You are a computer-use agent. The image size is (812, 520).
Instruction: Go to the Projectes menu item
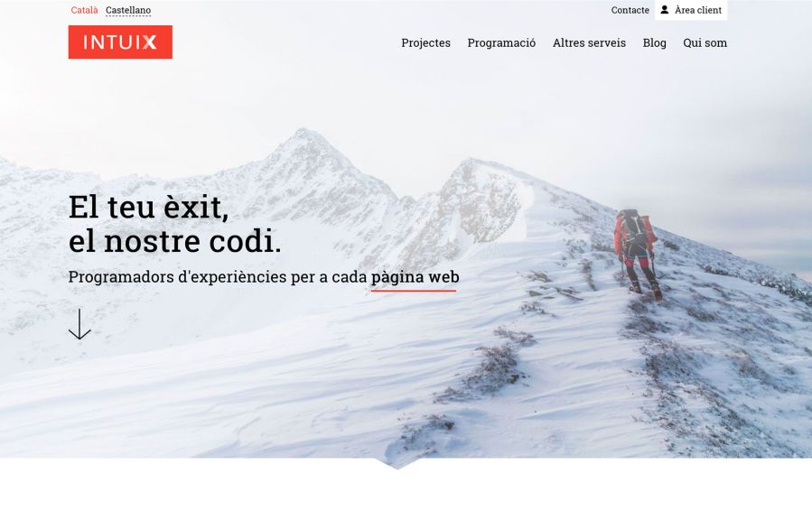pos(425,43)
